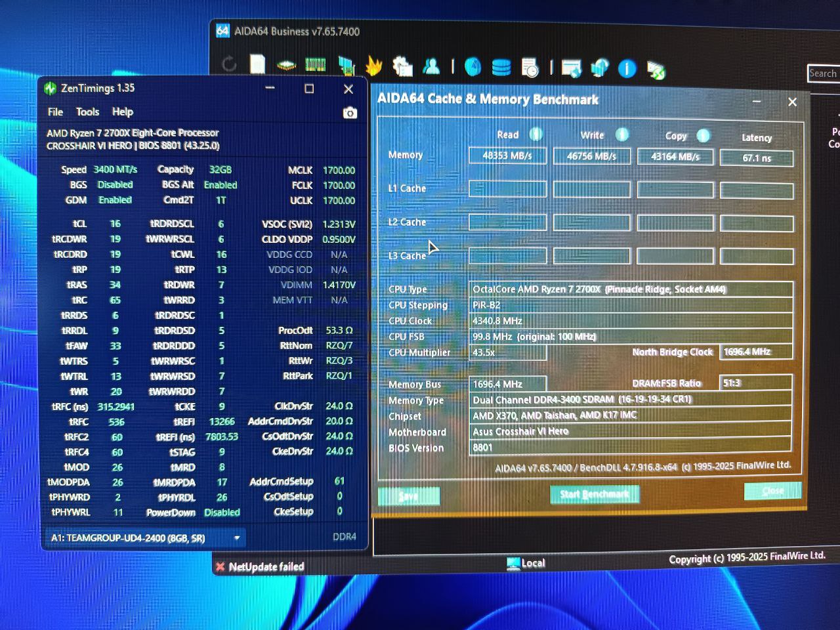Click the Write benchmark info indicator
840x630 pixels.
(621, 135)
